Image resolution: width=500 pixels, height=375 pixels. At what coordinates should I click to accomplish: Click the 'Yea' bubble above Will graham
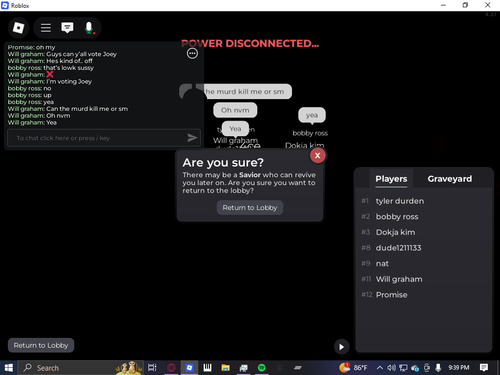[x=235, y=129]
